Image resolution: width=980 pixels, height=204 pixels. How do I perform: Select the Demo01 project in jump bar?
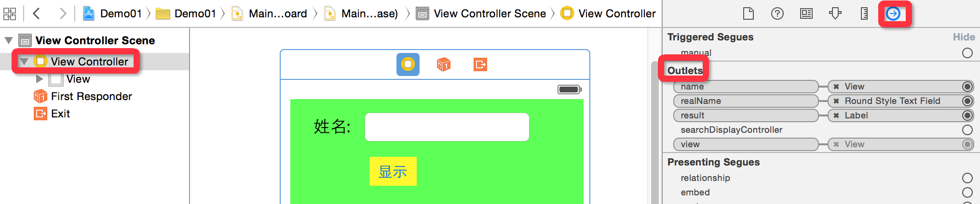pyautogui.click(x=114, y=14)
